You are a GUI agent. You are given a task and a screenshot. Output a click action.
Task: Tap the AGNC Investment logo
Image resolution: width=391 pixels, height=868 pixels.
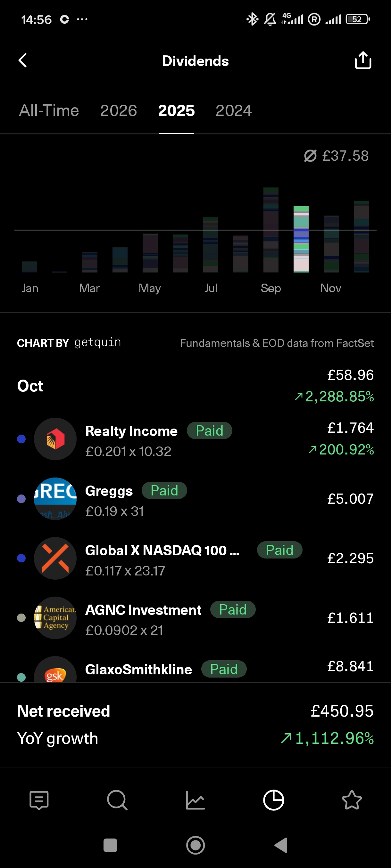(x=55, y=618)
